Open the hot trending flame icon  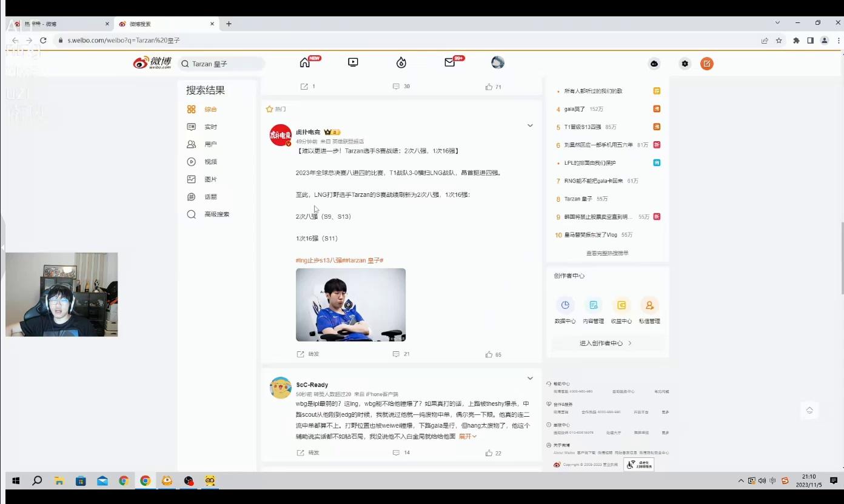click(401, 62)
